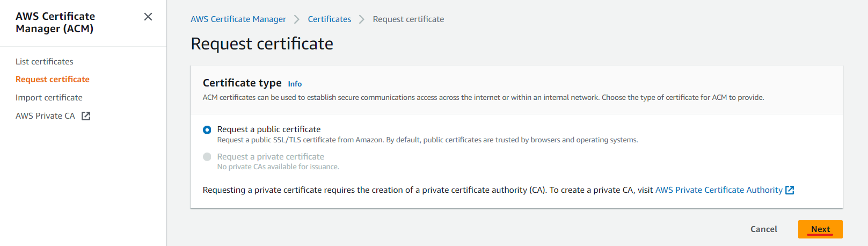The image size is (868, 246).
Task: Proceed with the orange Next button
Action: [x=820, y=229]
